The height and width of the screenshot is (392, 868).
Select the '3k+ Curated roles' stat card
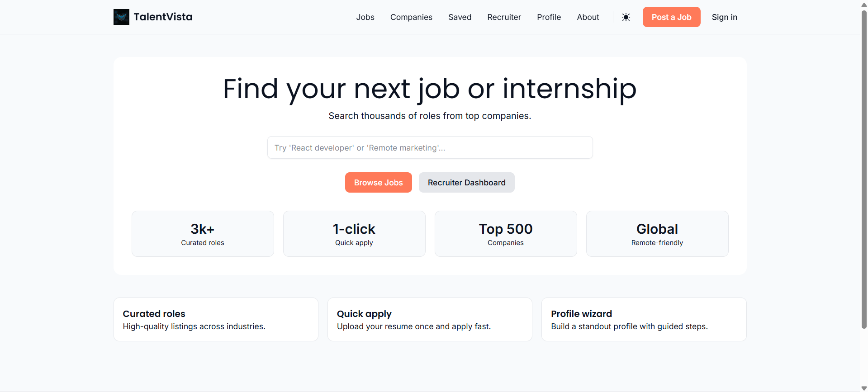point(202,233)
